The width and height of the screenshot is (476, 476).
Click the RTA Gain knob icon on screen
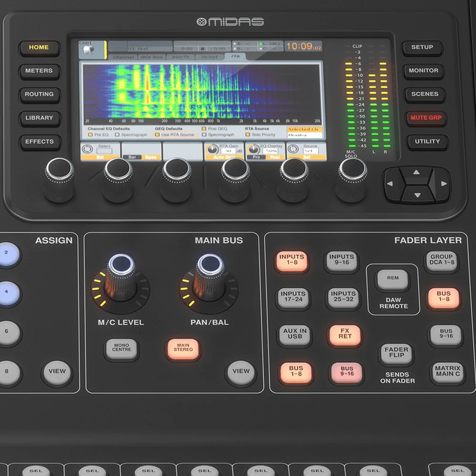point(212,149)
